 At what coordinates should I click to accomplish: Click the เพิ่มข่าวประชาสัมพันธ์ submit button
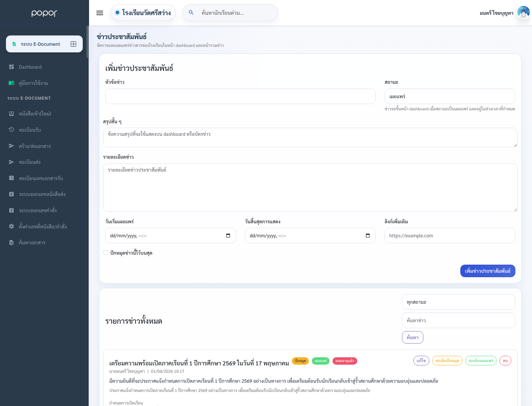pos(488,271)
